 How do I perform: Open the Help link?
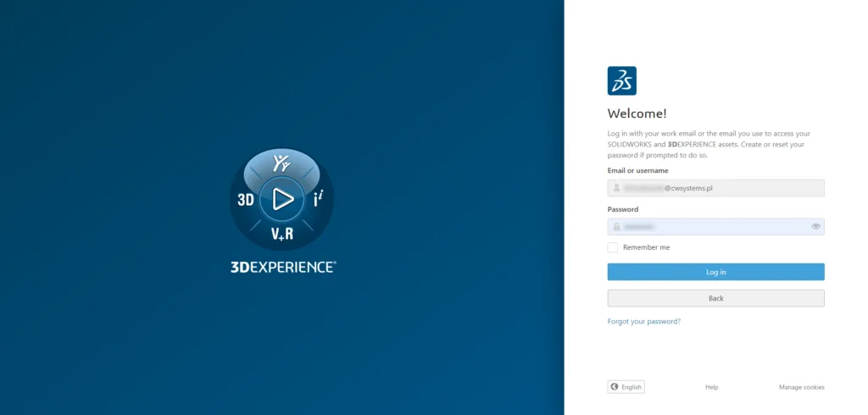tap(711, 387)
